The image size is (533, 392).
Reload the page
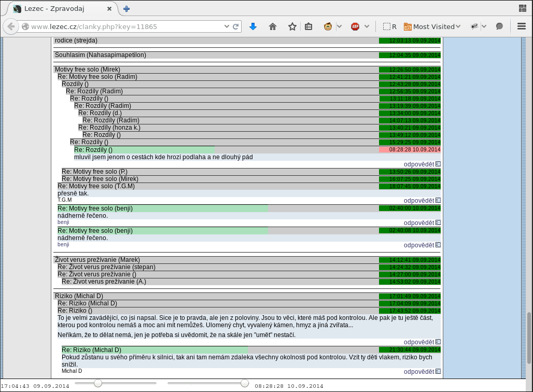point(236,26)
